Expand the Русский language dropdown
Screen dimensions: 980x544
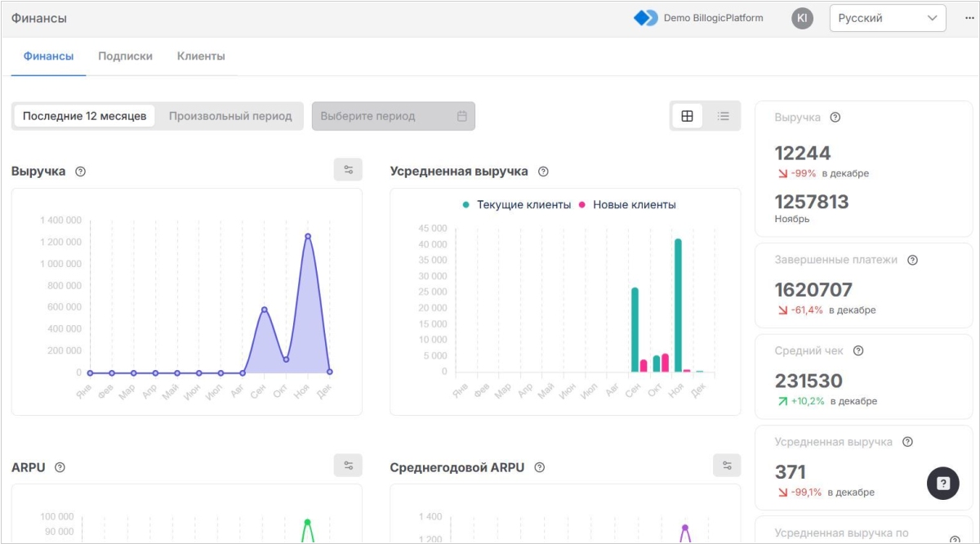[x=887, y=18]
